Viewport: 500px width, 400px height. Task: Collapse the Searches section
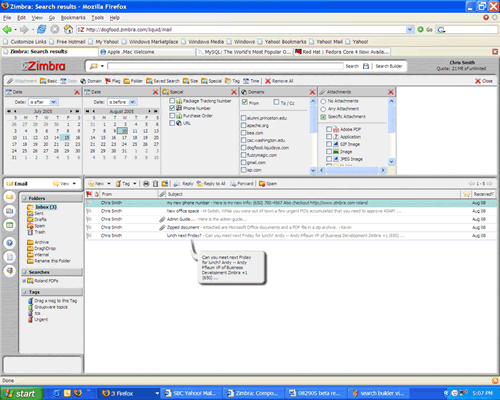[24, 272]
